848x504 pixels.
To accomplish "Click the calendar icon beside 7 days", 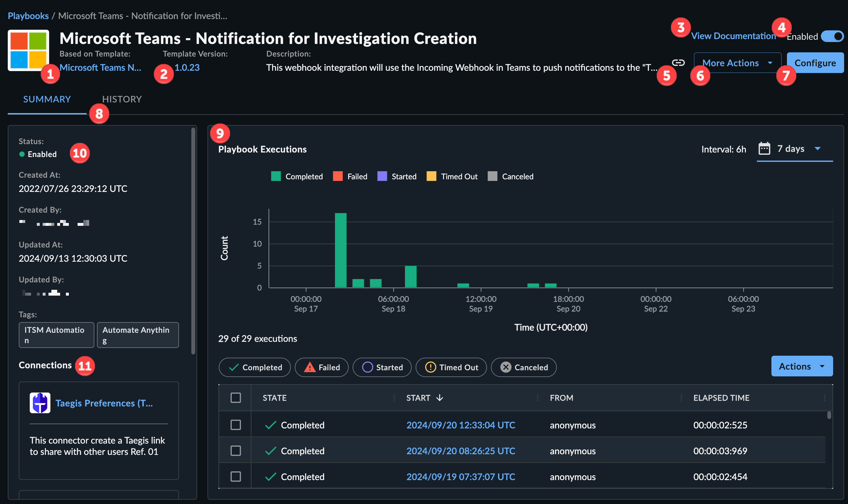I will (764, 148).
